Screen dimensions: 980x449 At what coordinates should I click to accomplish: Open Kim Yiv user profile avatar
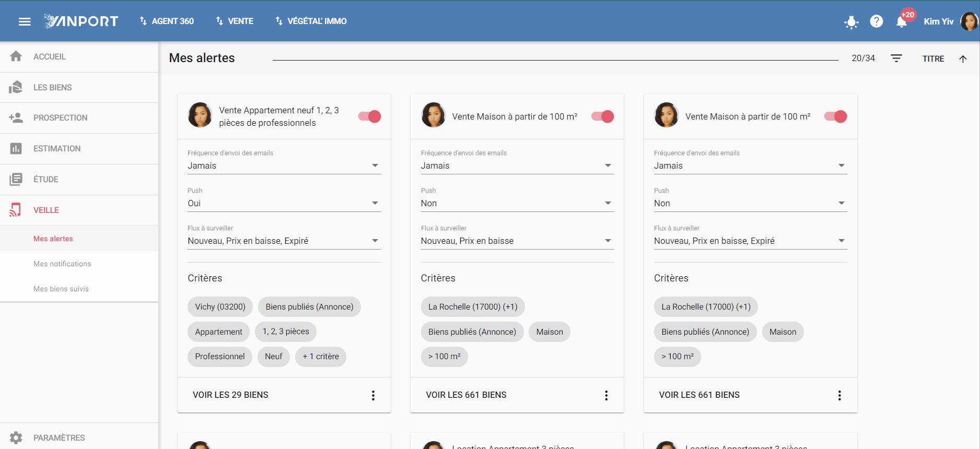(x=969, y=21)
